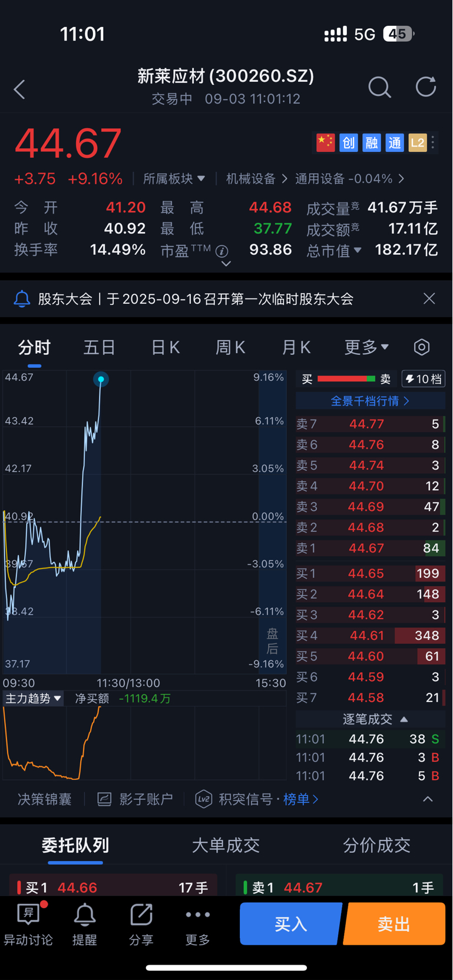Tap the orange 卖出 button
The image size is (453, 980).
coord(394,923)
